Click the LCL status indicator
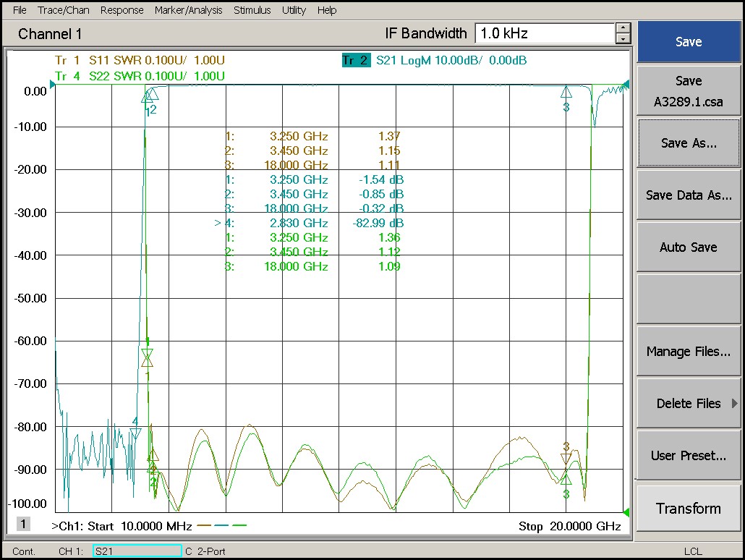 (693, 551)
